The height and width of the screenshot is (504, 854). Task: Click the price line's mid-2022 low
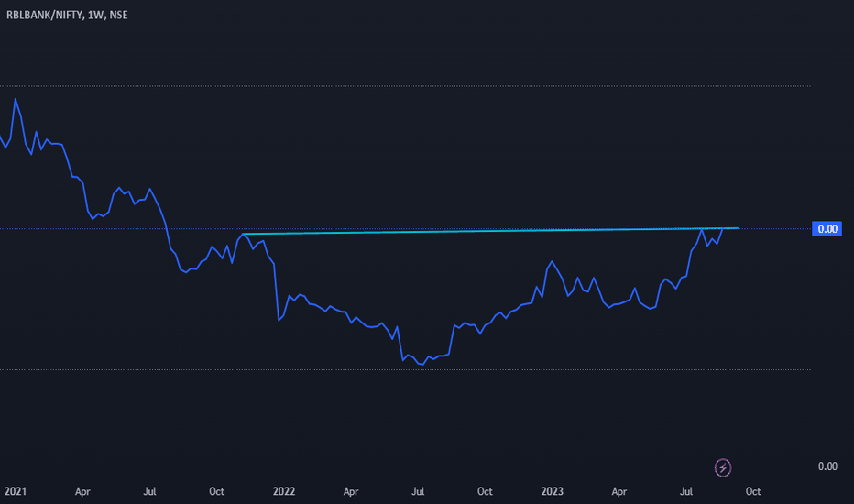click(x=422, y=365)
